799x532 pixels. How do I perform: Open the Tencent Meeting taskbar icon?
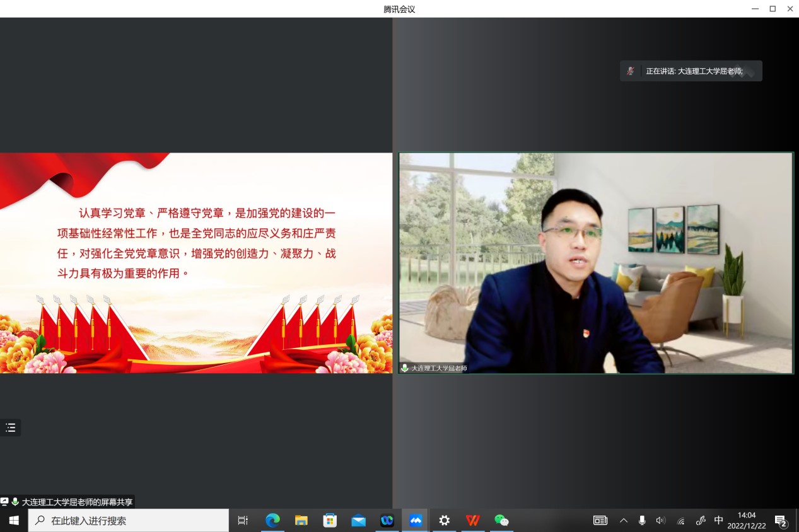pos(416,521)
